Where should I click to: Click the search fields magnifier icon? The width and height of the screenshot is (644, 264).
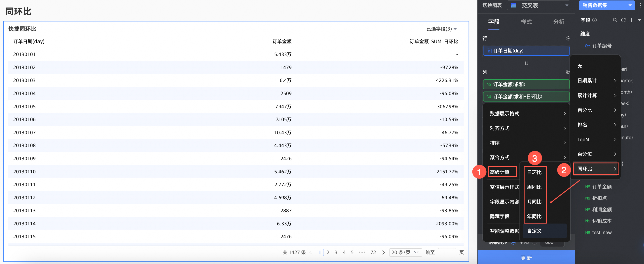[x=615, y=20]
